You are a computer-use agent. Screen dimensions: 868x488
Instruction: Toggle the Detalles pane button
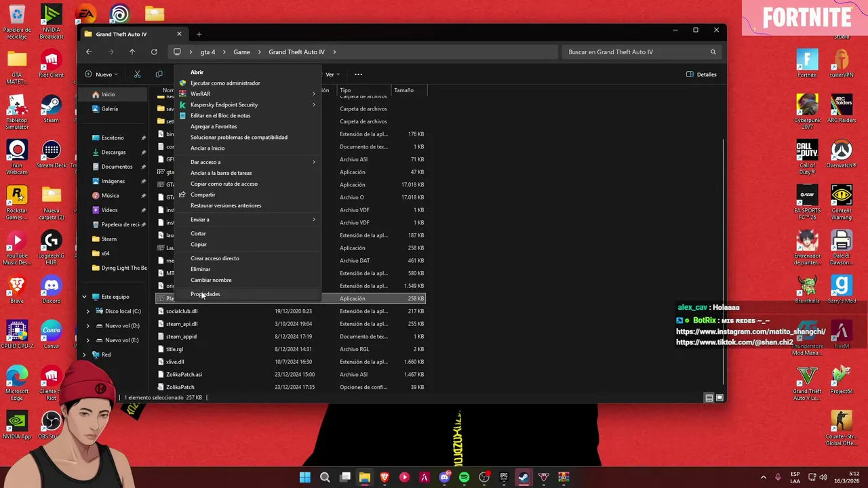coord(701,75)
